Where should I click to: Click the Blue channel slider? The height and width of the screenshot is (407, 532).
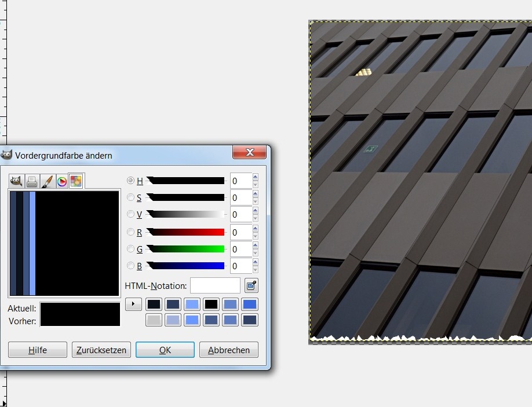(185, 266)
